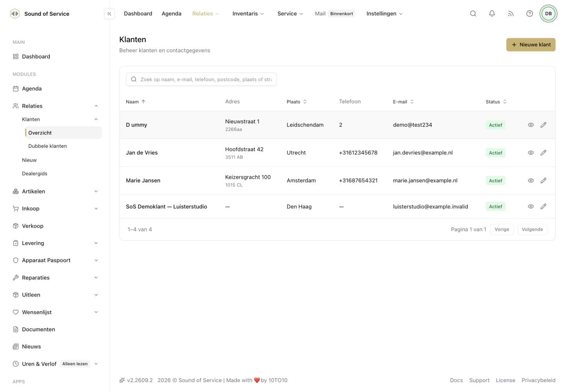Open Dealergids in sidebar
565x392 pixels.
coord(35,173)
